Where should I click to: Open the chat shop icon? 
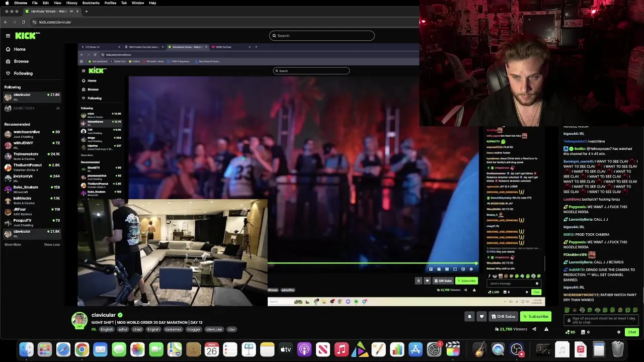(585, 332)
